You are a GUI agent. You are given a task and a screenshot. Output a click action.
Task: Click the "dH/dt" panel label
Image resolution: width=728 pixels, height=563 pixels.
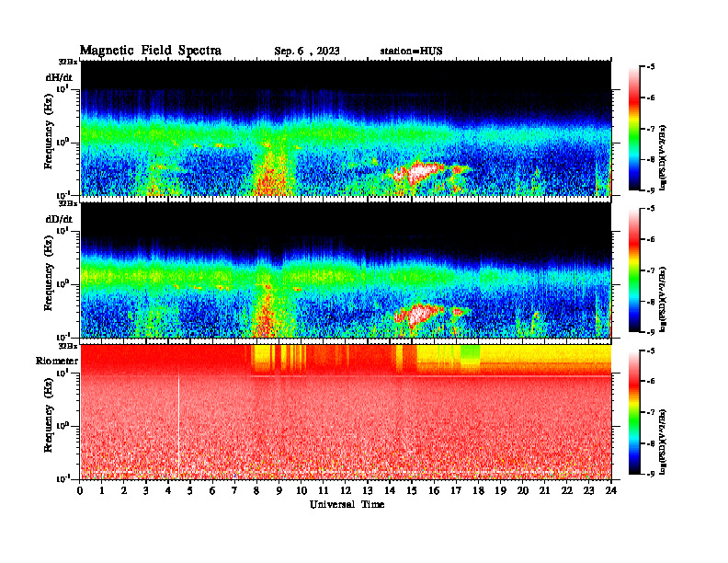[59, 77]
